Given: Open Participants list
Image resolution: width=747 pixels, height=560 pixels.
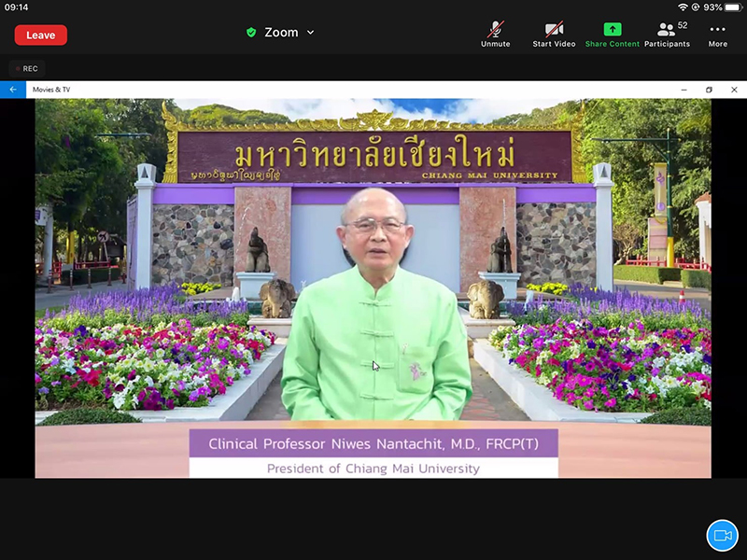Looking at the screenshot, I should coord(667,35).
